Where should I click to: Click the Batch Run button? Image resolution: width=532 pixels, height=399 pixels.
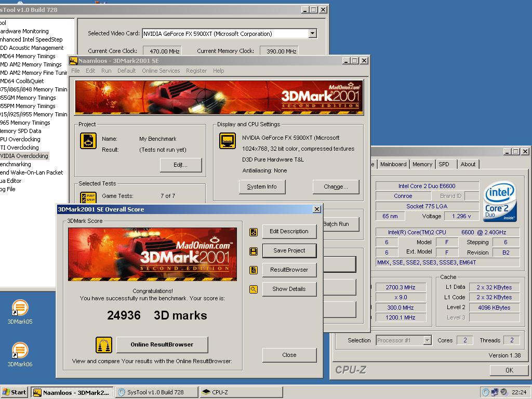(341, 224)
